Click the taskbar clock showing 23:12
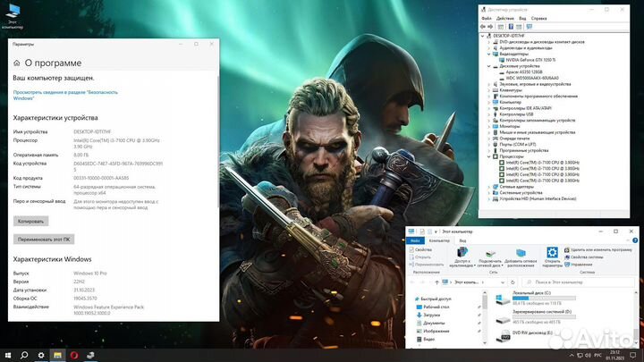The image size is (644, 362). coord(614,355)
